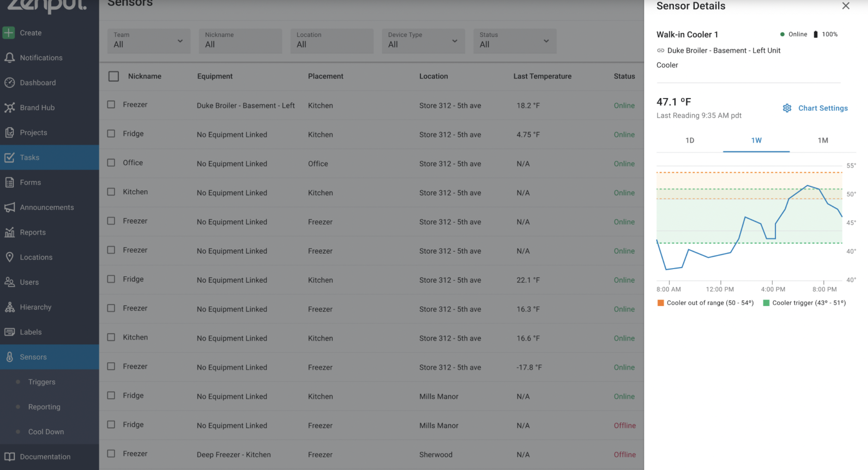The height and width of the screenshot is (470, 868).
Task: Check the Freezer 16.3 °F row checkbox
Action: tap(111, 308)
